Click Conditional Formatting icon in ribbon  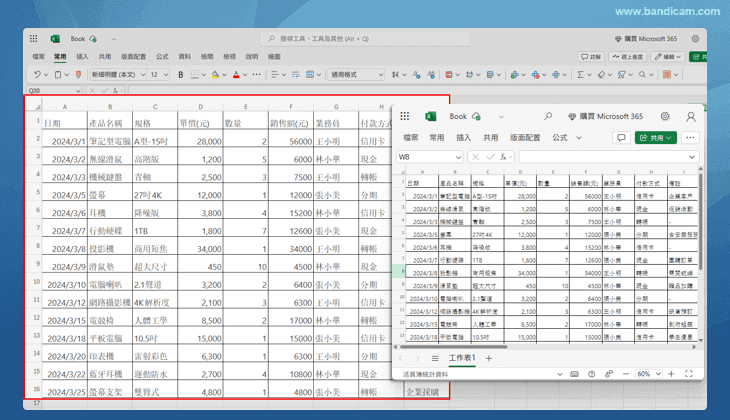pyautogui.click(x=449, y=75)
